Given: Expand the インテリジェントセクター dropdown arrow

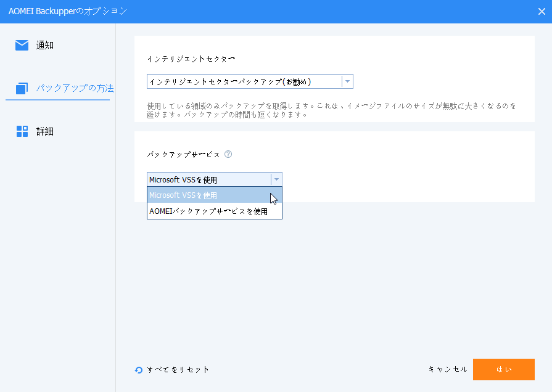Looking at the screenshot, I should click(347, 81).
